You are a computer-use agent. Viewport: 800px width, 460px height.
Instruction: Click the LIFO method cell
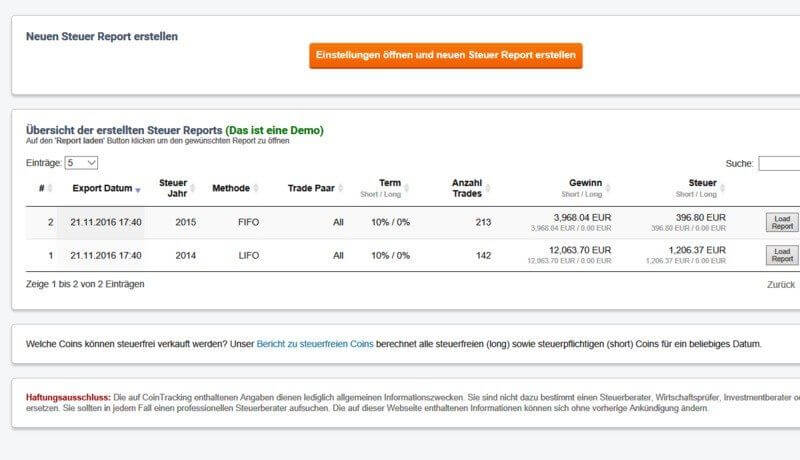[248, 255]
